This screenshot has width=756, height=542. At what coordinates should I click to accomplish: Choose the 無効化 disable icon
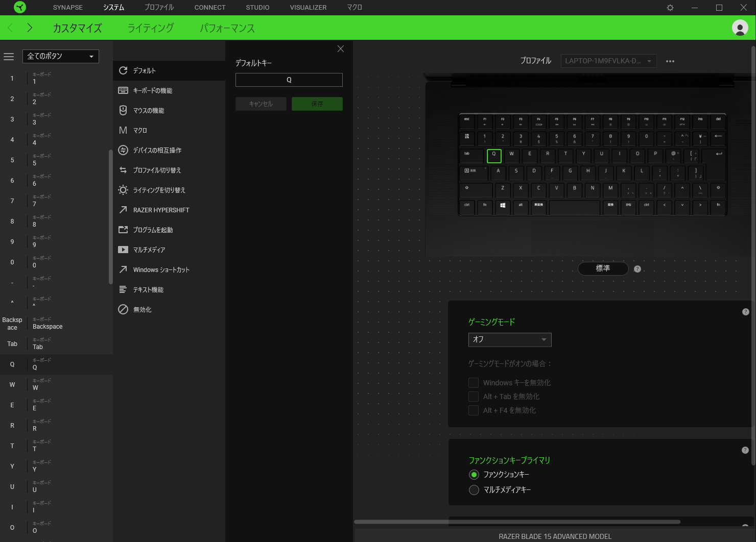coord(123,310)
